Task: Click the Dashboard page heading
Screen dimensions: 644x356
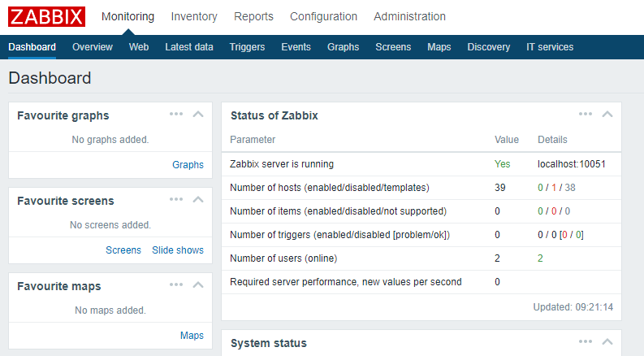Action: pyautogui.click(x=50, y=78)
